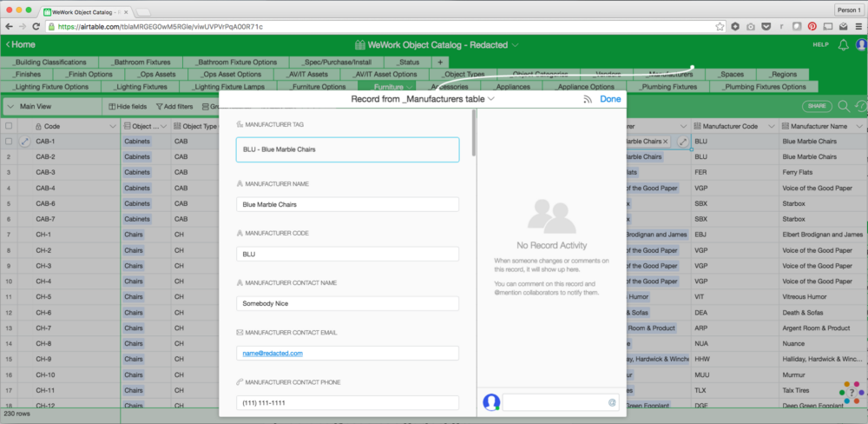Click the notifications bell icon

[844, 45]
